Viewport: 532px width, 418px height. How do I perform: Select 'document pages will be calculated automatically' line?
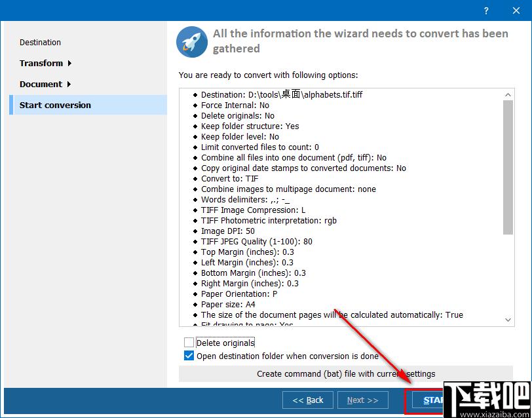click(332, 315)
